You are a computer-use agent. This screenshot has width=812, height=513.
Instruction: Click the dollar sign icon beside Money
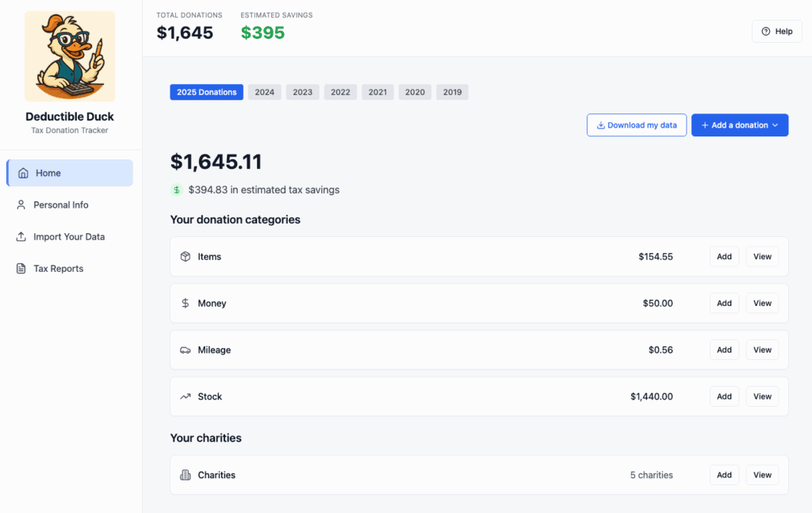(x=186, y=304)
